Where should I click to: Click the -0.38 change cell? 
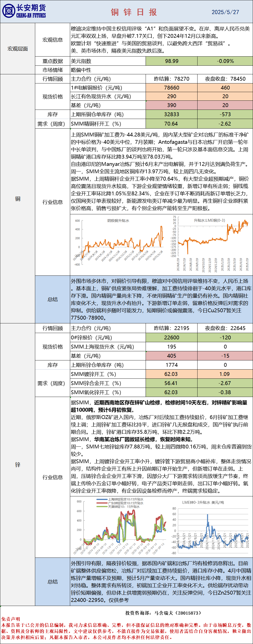(225, 392)
